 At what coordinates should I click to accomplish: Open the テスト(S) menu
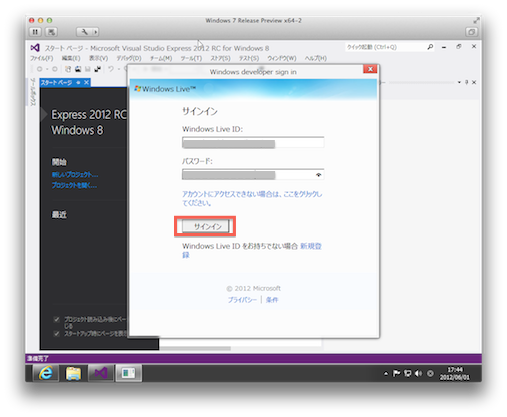(249, 58)
